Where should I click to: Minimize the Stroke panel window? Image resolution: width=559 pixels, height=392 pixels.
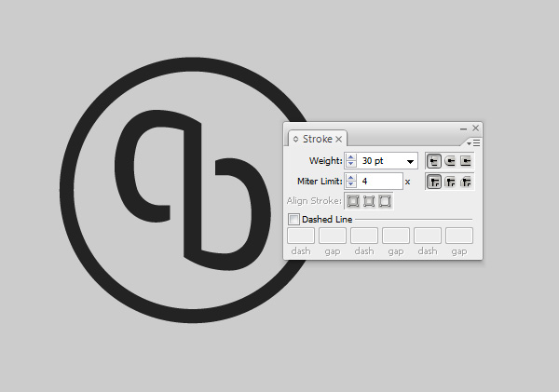pyautogui.click(x=463, y=128)
